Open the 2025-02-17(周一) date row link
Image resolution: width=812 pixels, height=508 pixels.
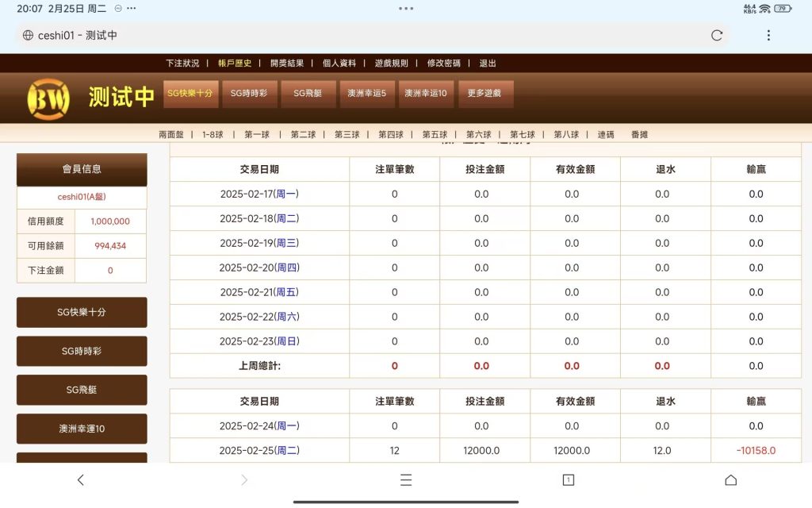[x=259, y=194]
